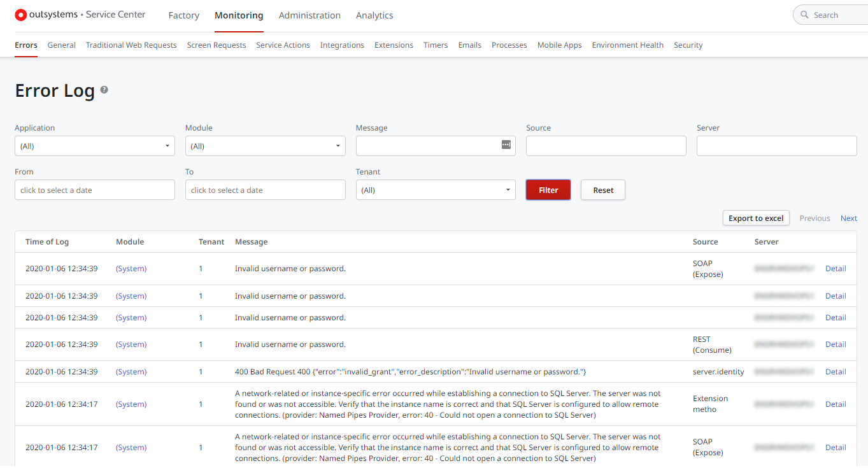Open the Integrations tab
The width and height of the screenshot is (868, 468).
[x=342, y=45]
